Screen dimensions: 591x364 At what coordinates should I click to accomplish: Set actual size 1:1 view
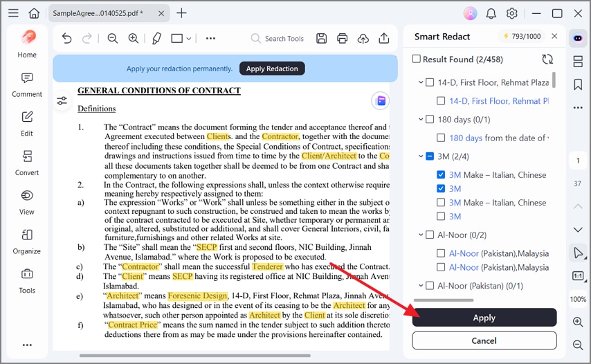(578, 276)
